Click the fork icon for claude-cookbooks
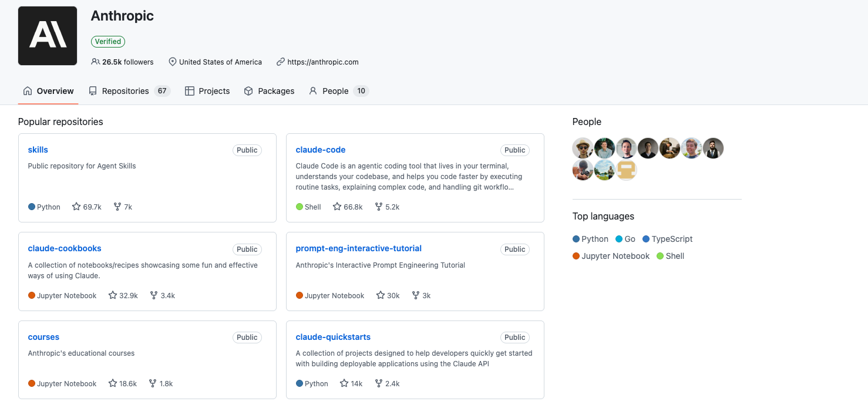Screen dimensions: 868x415 154,295
